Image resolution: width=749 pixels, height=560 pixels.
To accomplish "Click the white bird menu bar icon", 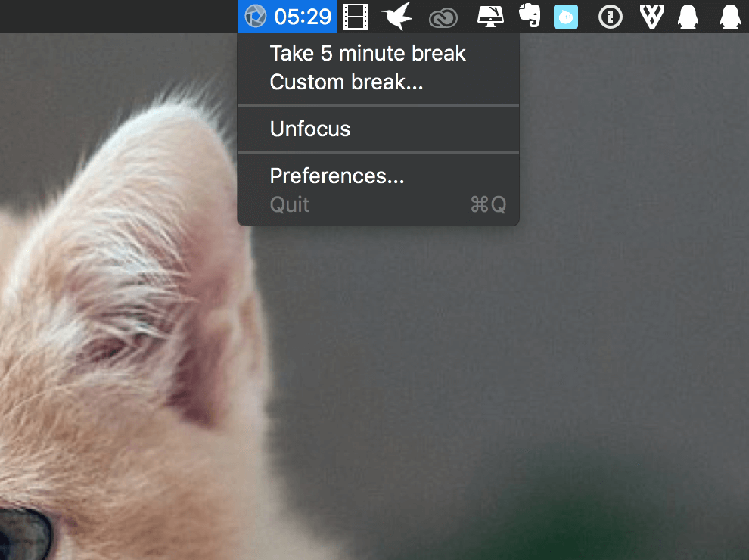I will [397, 17].
